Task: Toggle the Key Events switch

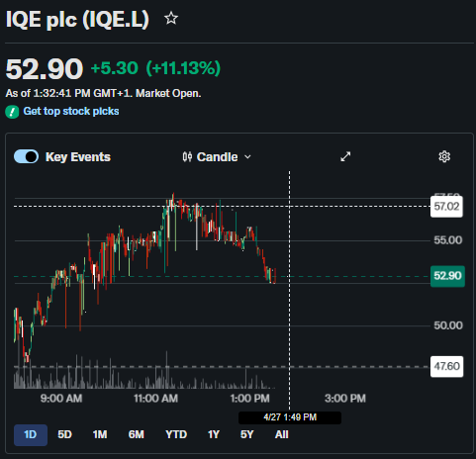Action: (x=26, y=156)
